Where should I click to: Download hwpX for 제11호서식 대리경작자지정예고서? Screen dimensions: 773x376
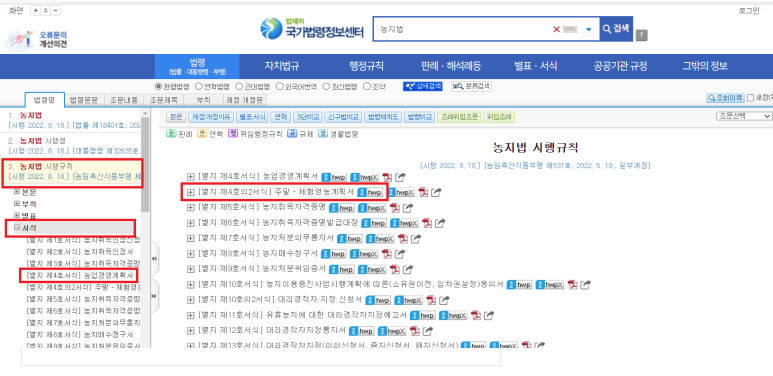click(453, 315)
